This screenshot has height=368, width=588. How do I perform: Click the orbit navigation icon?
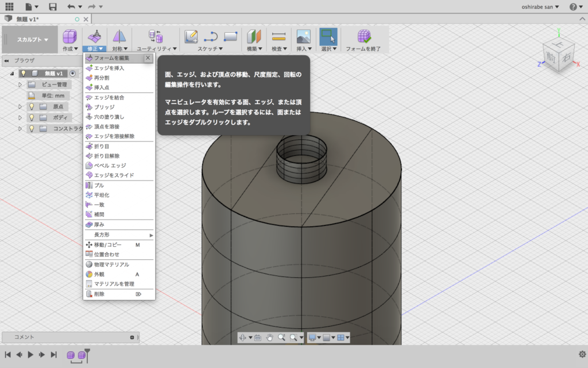coord(243,338)
